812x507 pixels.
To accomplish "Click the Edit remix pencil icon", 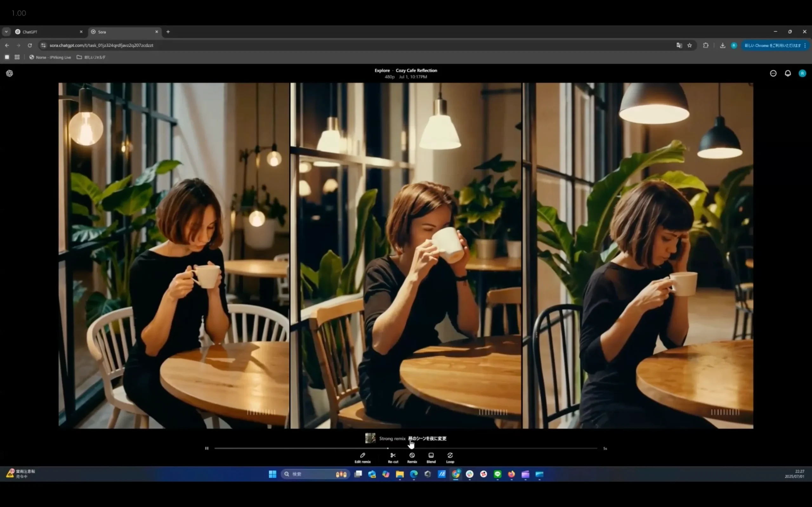I will [x=362, y=455].
